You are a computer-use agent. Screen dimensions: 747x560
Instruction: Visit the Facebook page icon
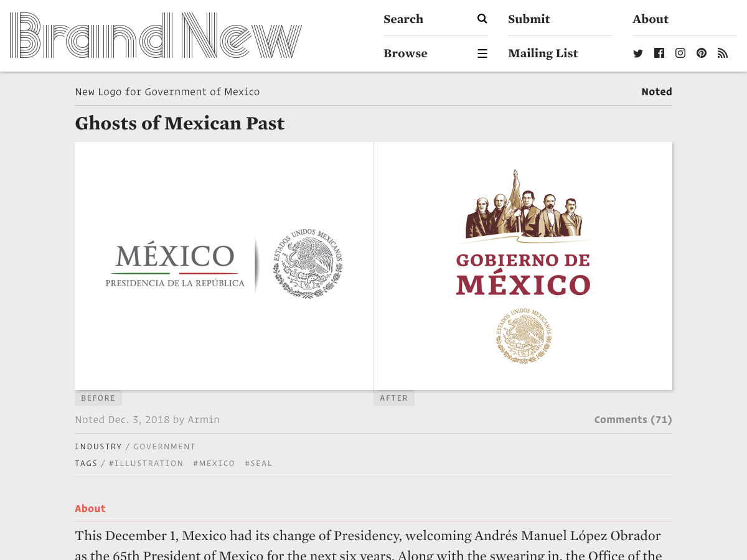coord(659,53)
